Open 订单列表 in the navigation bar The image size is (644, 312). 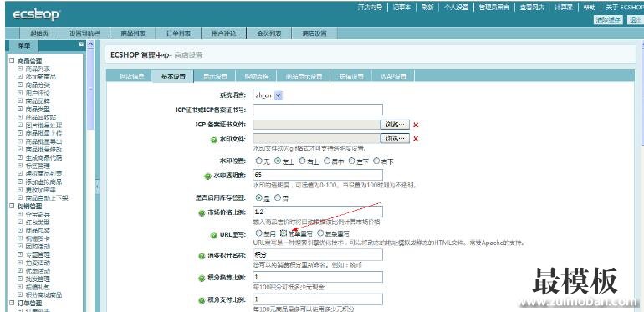point(178,33)
